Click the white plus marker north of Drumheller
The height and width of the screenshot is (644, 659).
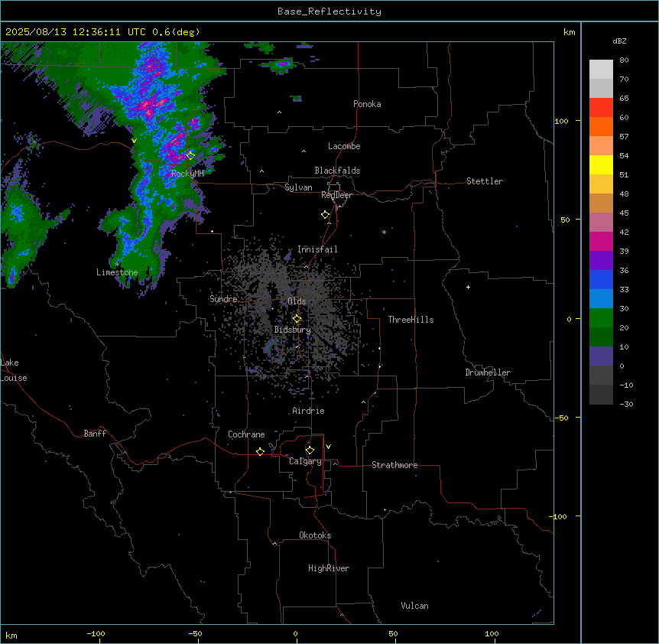point(468,287)
